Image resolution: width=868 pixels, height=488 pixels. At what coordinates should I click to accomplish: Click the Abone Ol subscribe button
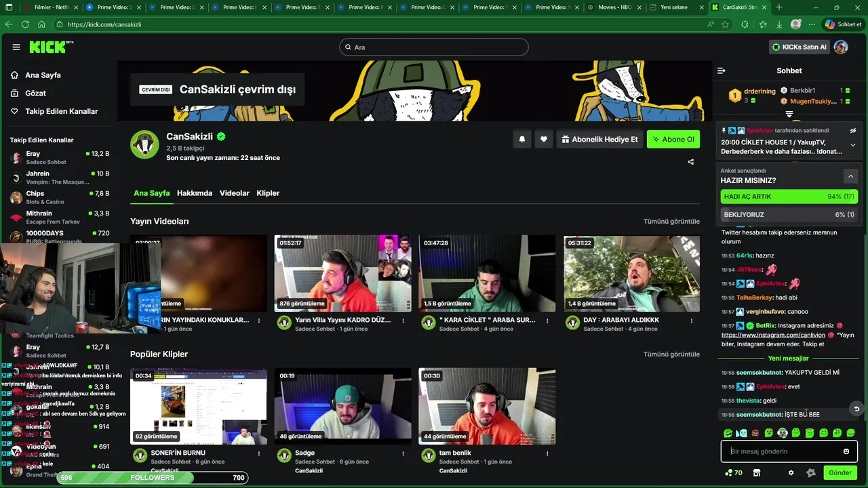(x=673, y=139)
